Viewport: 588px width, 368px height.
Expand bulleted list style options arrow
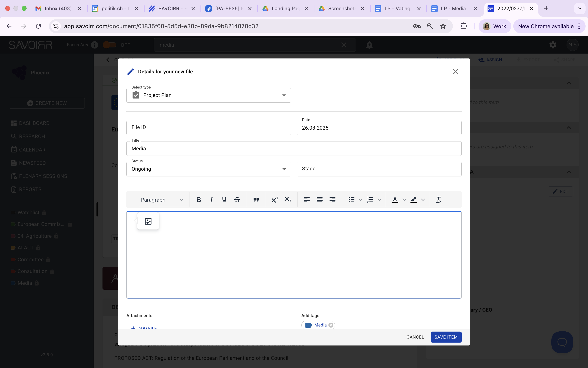tap(361, 200)
